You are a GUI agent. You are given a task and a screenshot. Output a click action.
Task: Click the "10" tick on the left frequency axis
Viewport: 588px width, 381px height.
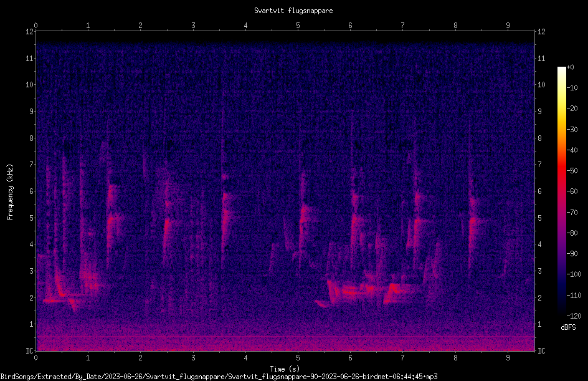[29, 84]
